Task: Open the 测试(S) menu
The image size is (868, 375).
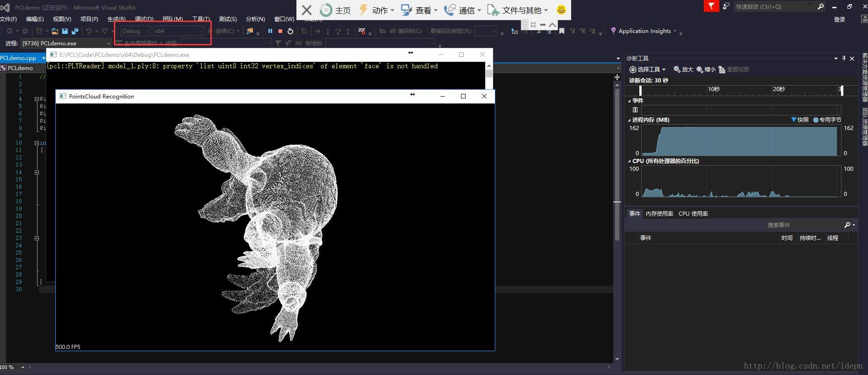Action: click(x=228, y=19)
